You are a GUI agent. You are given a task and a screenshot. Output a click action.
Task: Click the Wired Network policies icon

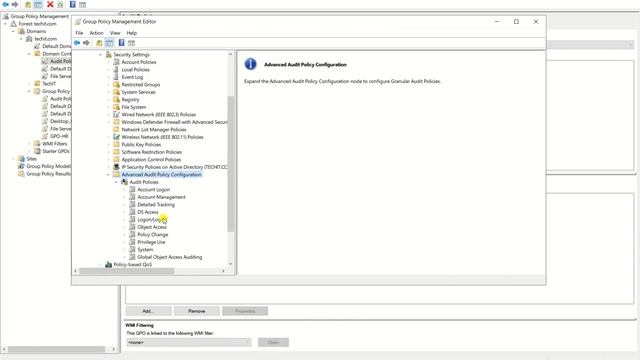(x=116, y=114)
